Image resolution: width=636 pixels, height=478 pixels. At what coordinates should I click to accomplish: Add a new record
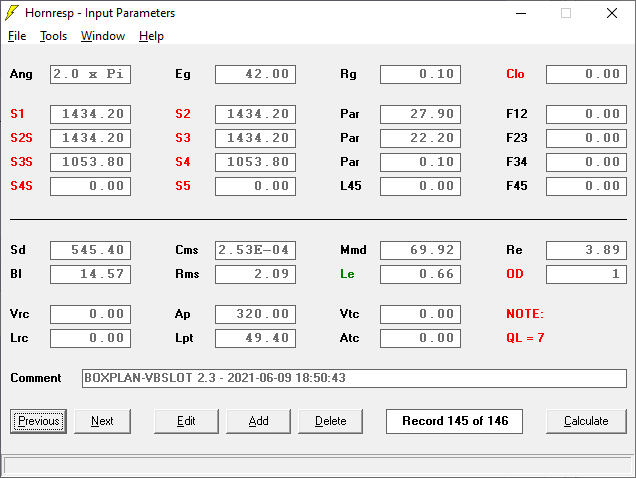click(258, 421)
